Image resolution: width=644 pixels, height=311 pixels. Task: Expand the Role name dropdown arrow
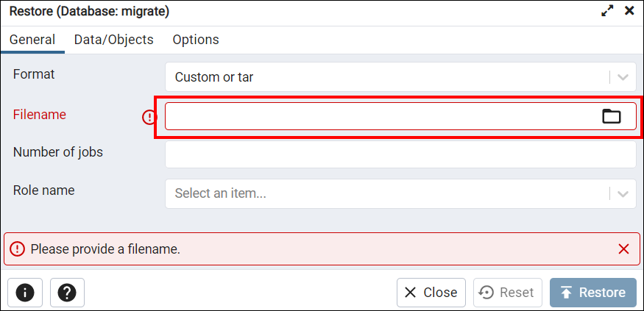point(623,193)
